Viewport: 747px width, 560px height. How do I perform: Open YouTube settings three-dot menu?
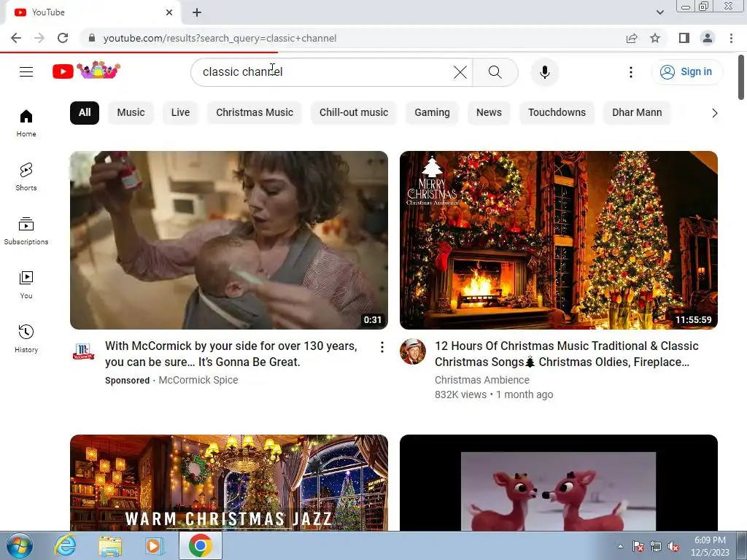click(x=631, y=72)
